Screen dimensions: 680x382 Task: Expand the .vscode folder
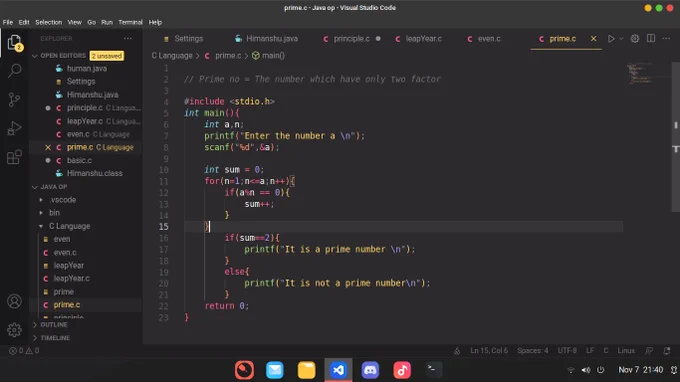coord(62,200)
